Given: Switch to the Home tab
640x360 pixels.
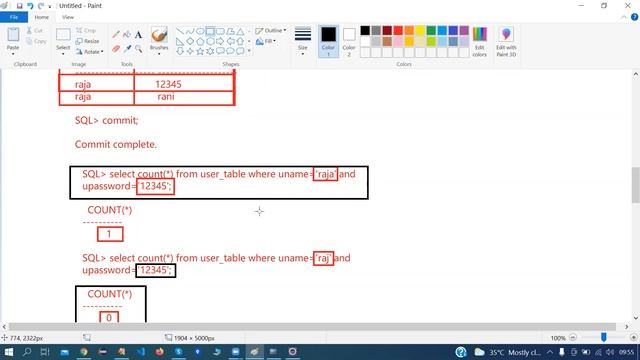Looking at the screenshot, I should (x=42, y=17).
